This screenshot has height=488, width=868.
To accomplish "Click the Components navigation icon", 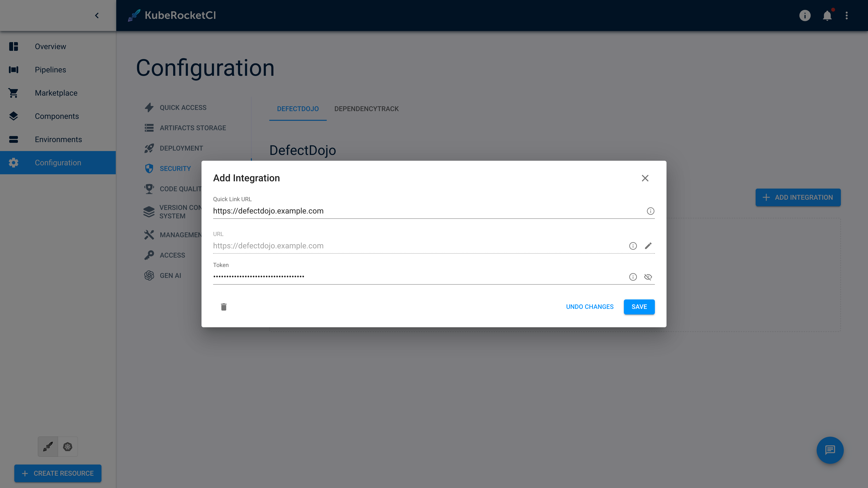I will click(13, 116).
